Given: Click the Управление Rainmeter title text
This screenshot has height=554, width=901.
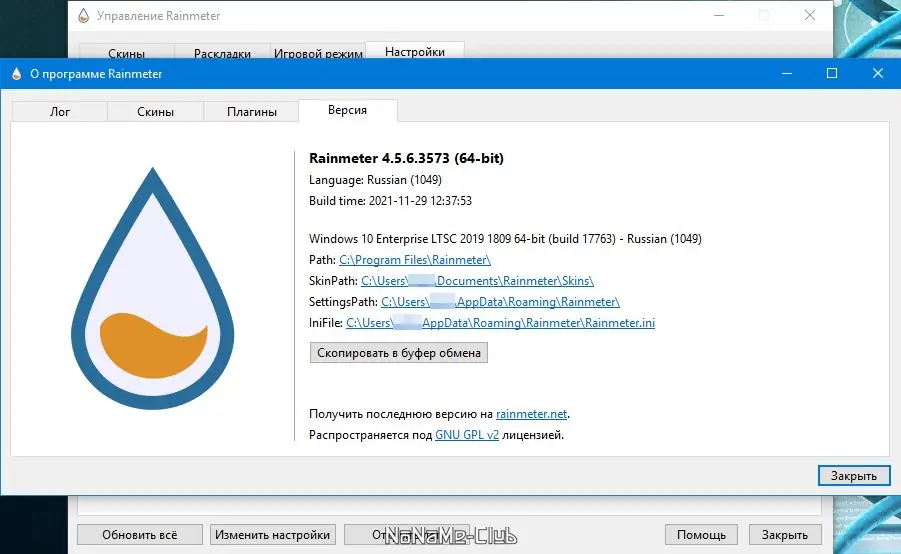Looking at the screenshot, I should [x=159, y=16].
